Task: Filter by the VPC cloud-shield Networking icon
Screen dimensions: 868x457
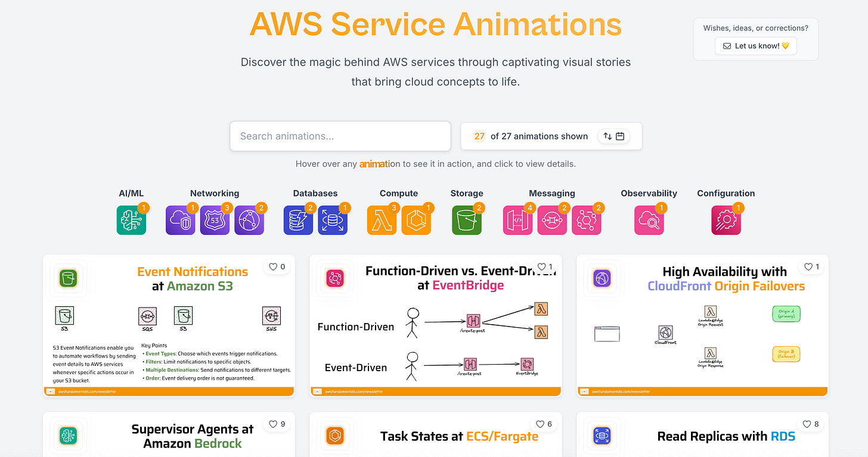Action: coord(180,220)
